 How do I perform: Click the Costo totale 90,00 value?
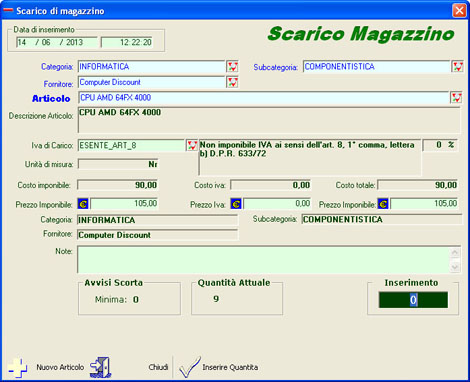(x=418, y=185)
